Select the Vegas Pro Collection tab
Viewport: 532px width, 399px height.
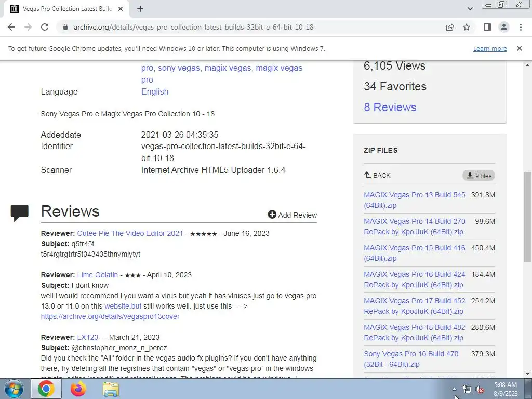[66, 9]
